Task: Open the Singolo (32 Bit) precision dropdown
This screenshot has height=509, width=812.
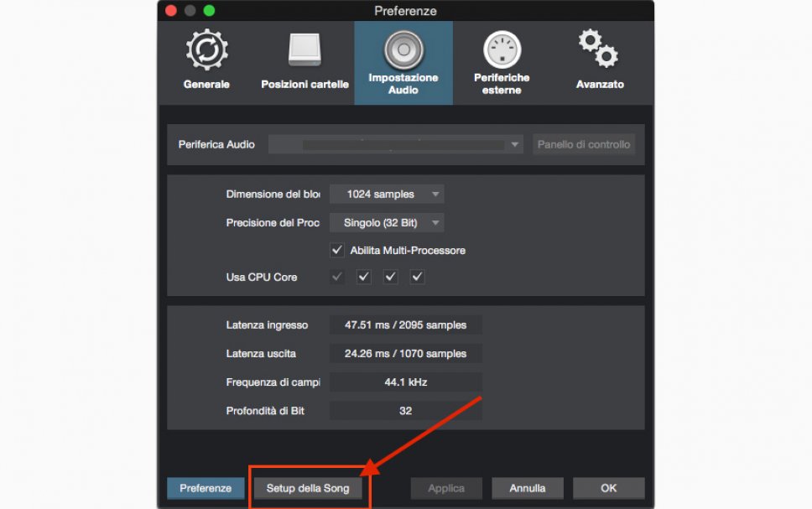Action: click(x=386, y=223)
